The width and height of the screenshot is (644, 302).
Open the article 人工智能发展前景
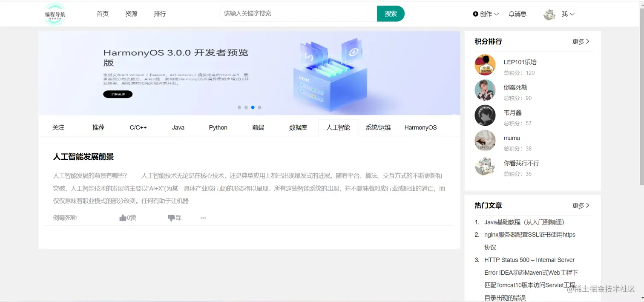point(83,157)
